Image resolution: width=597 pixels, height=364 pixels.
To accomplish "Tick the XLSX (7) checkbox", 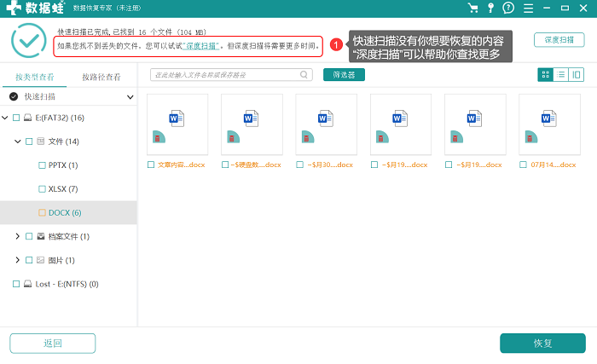I will tap(42, 189).
